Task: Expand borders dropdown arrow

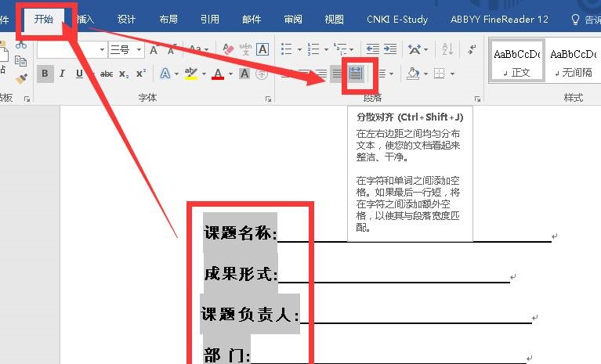Action: pos(452,74)
